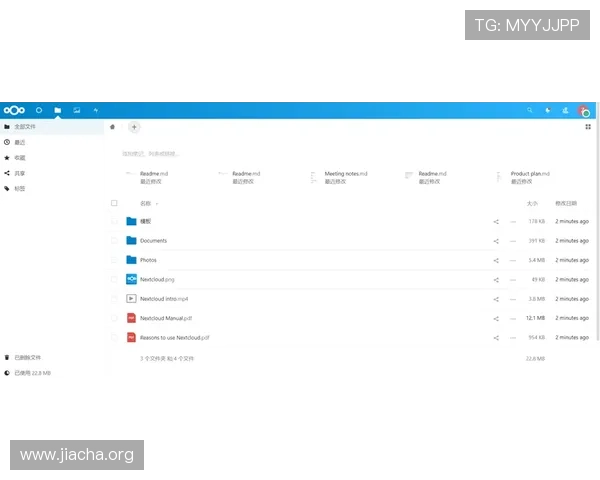This screenshot has width=600, height=480.
Task: Check the box next to Nextcloud.png
Action: click(x=114, y=279)
